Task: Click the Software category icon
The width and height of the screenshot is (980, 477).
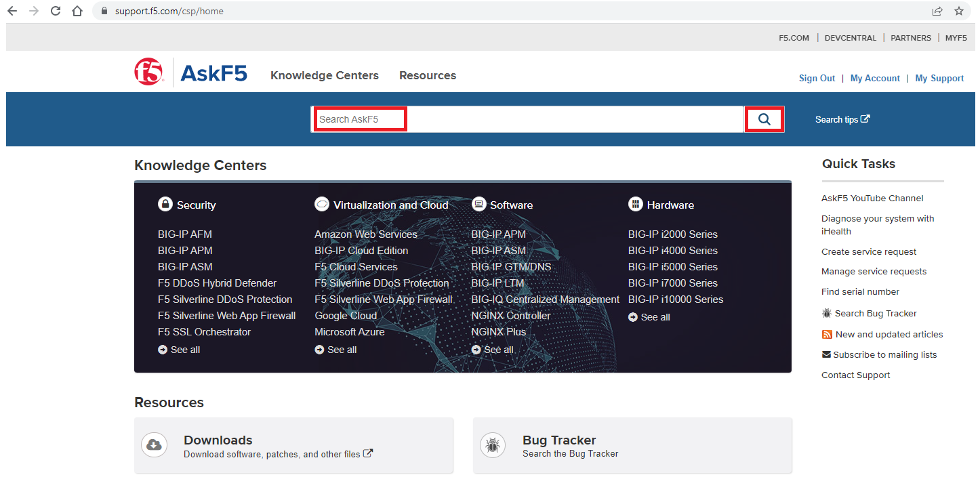Action: pyautogui.click(x=478, y=204)
